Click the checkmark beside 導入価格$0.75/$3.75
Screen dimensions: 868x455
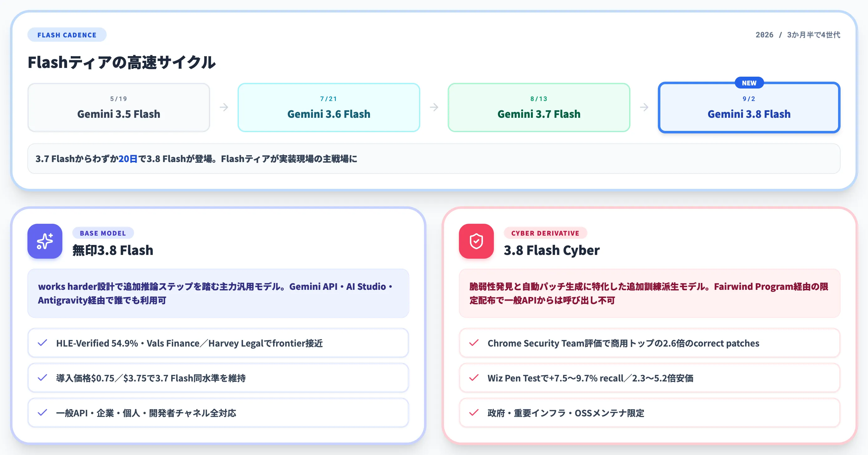[x=42, y=378]
